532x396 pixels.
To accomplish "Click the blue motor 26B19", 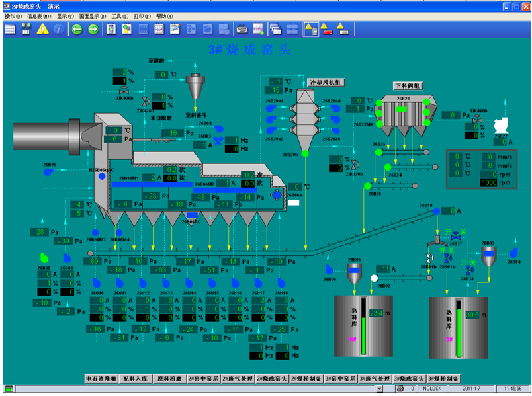I will pyautogui.click(x=436, y=212).
